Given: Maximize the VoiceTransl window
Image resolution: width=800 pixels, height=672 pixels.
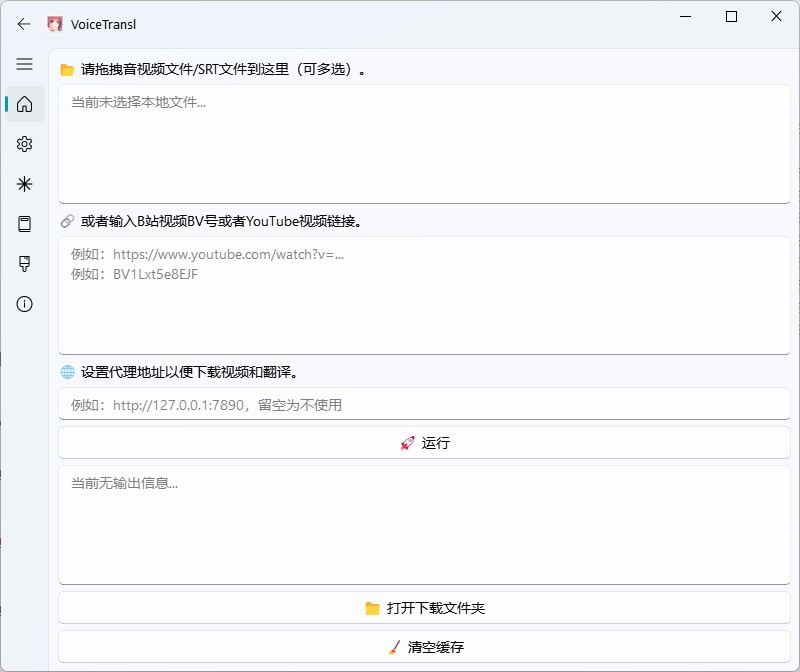Looking at the screenshot, I should point(731,17).
